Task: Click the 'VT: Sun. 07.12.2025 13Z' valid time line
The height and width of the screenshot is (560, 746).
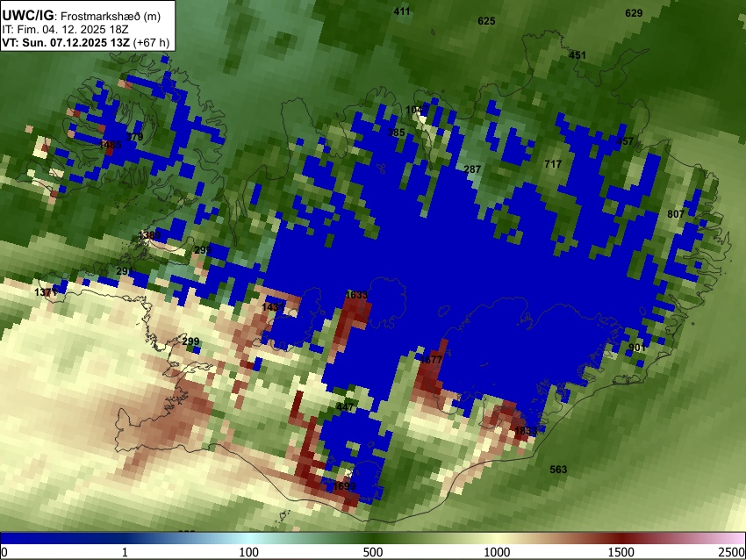Action: [86, 42]
